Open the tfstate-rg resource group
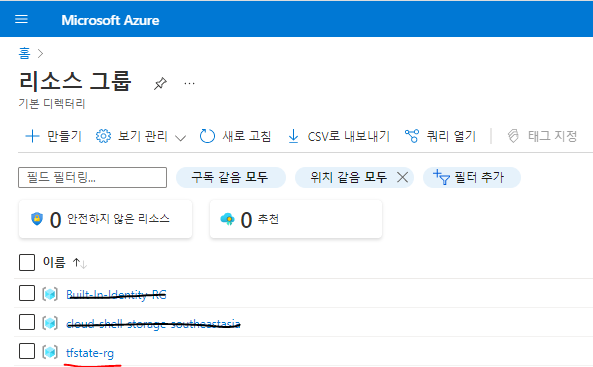Screen dimensions: 593x367 (x=90, y=353)
